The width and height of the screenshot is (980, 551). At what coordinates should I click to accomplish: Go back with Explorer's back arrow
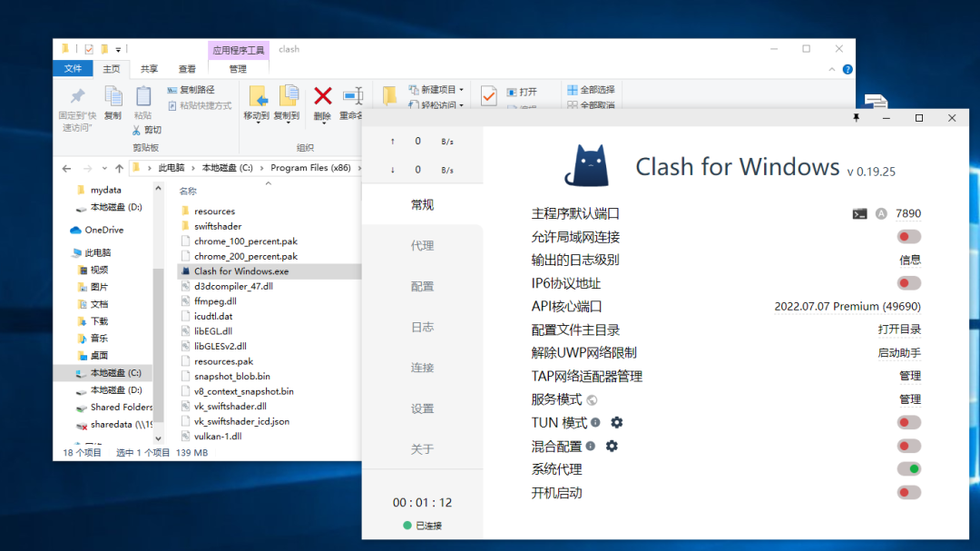(x=67, y=168)
